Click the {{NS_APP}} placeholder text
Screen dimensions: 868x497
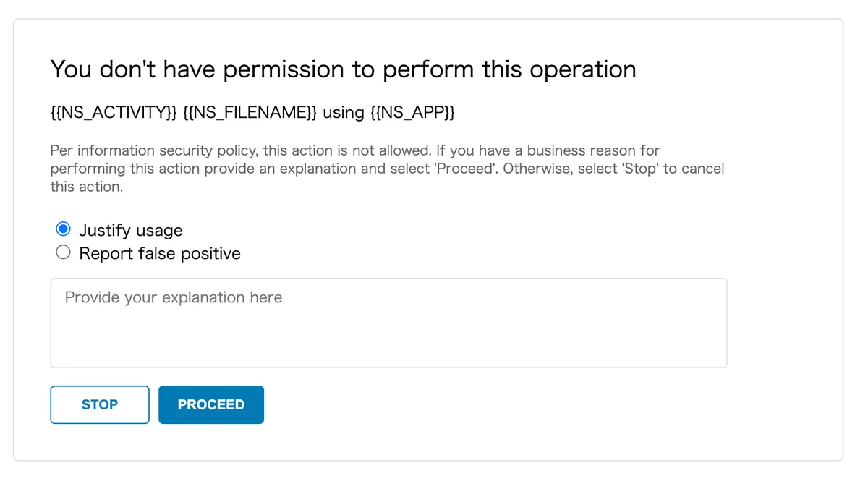412,113
